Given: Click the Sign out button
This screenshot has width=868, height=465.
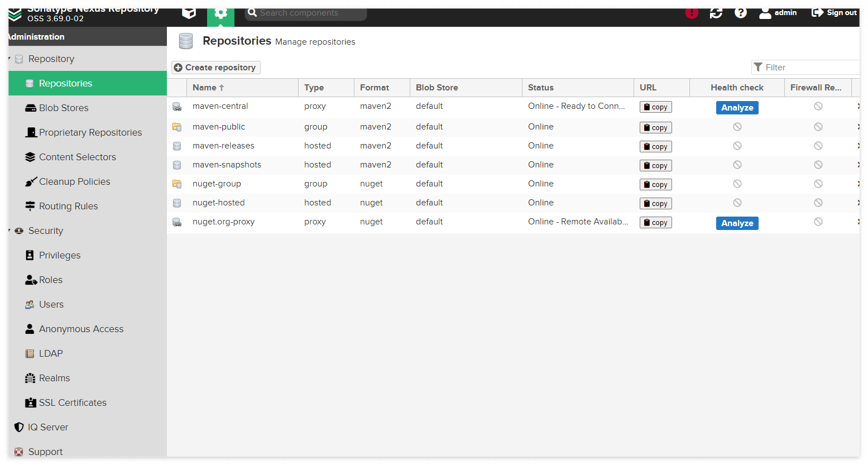Looking at the screenshot, I should coord(834,13).
